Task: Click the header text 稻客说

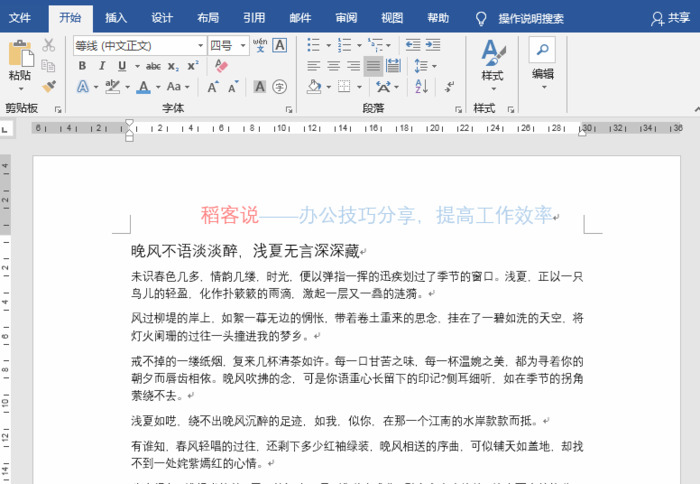Action: click(x=229, y=215)
